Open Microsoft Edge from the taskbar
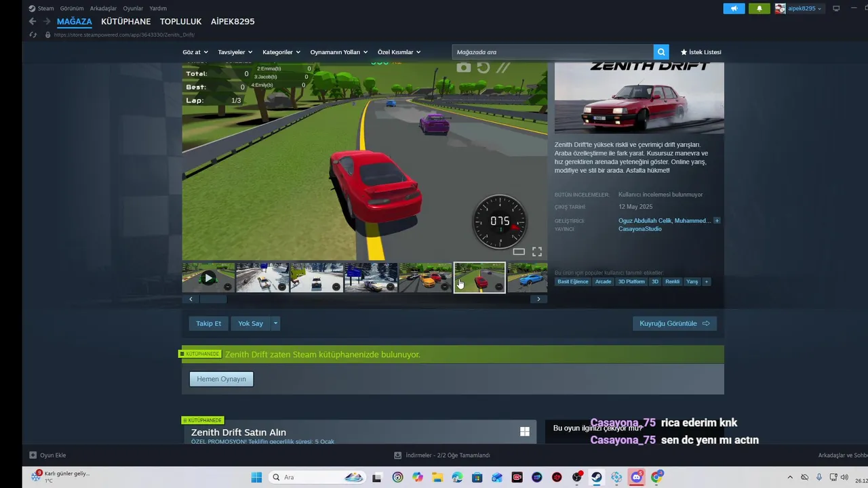Screen dimensions: 868x488 click(457, 477)
